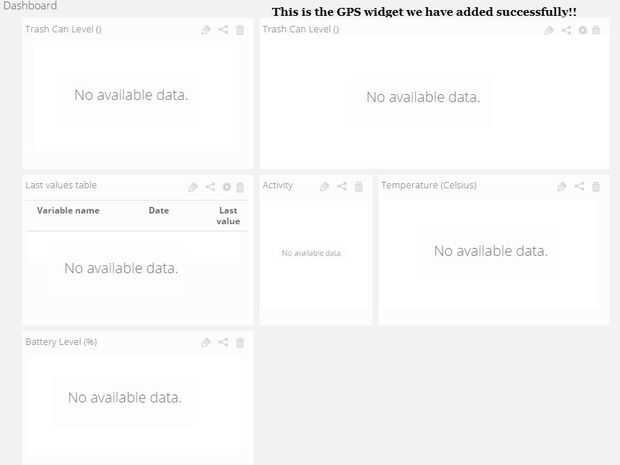Delete the Battery Level widget
The width and height of the screenshot is (620, 465).
(240, 343)
